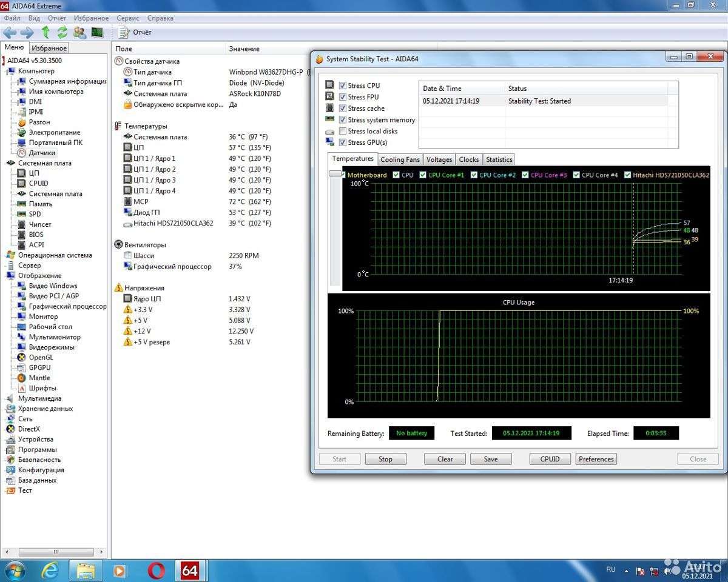Click the OpenGL icon in the tree
Viewport: 728px width, 582px height.
pos(22,357)
